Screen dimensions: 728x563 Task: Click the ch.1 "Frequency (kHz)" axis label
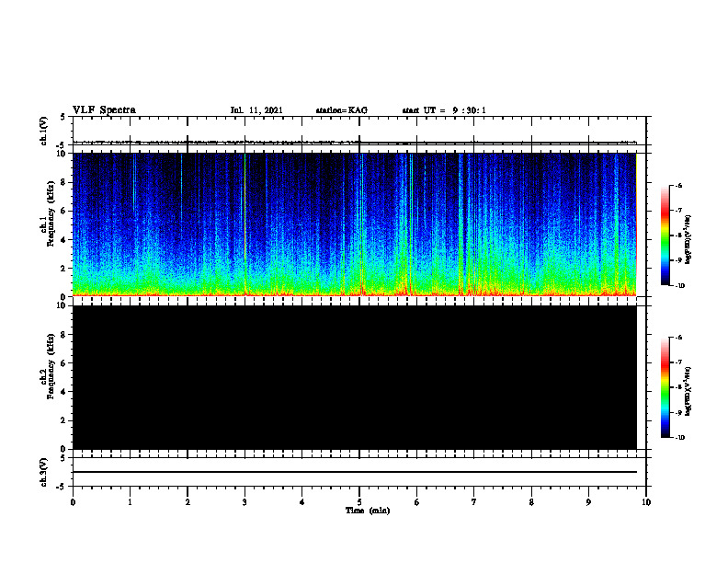tap(51, 213)
